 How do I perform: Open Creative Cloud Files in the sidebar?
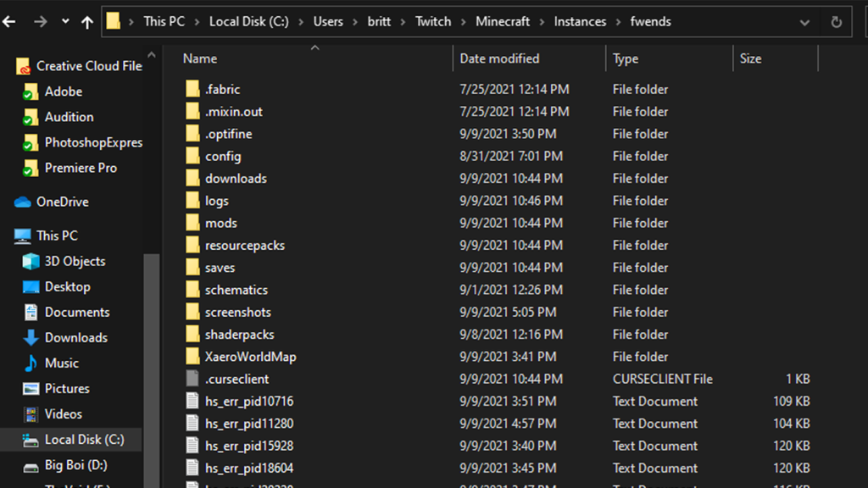click(87, 65)
